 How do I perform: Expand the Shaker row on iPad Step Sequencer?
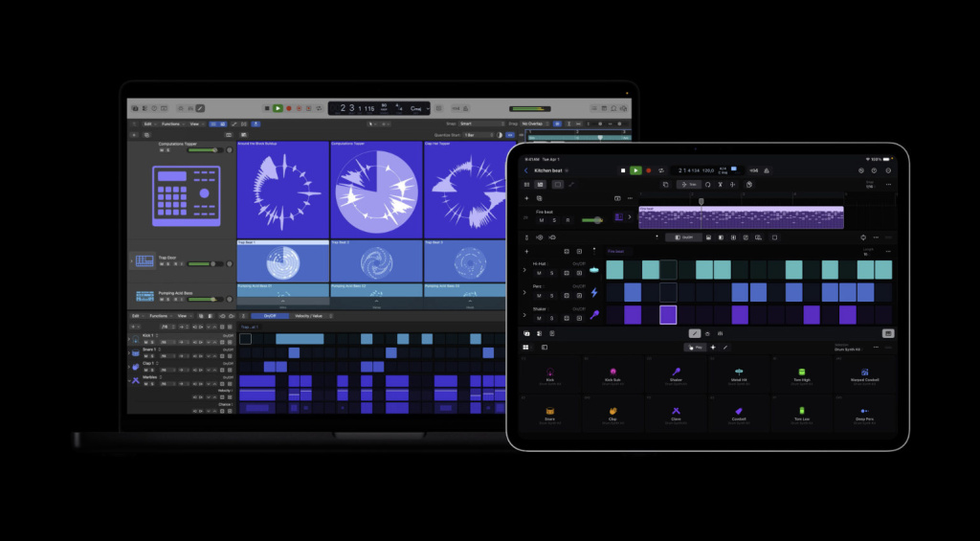point(524,315)
